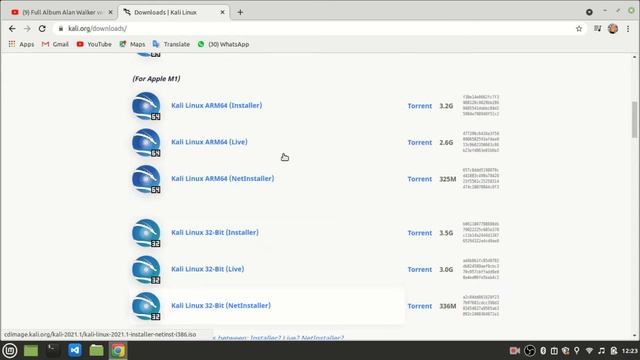This screenshot has width=640, height=360.
Task: Click Torrent for 32-Bit (Live)
Action: (x=420, y=269)
